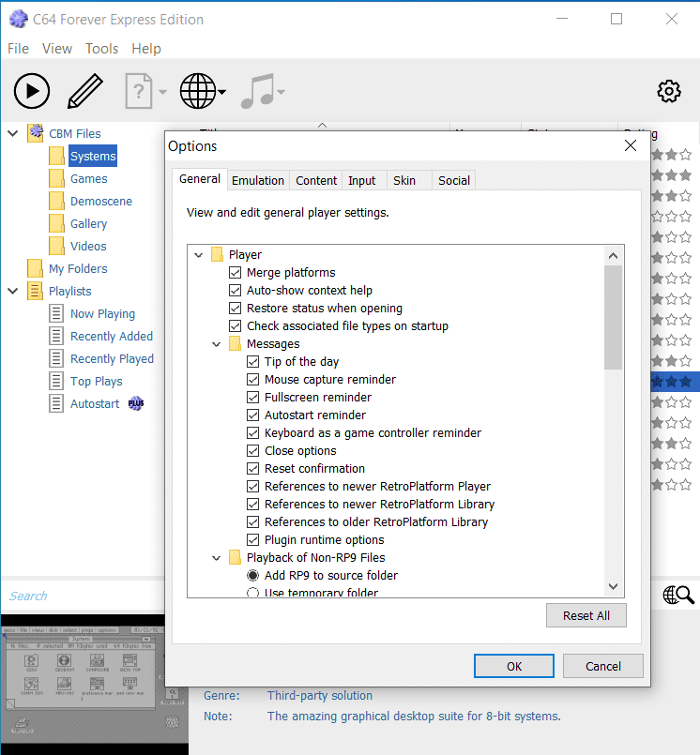Image resolution: width=700 pixels, height=755 pixels.
Task: Uncheck Autostart reminder
Action: click(253, 415)
